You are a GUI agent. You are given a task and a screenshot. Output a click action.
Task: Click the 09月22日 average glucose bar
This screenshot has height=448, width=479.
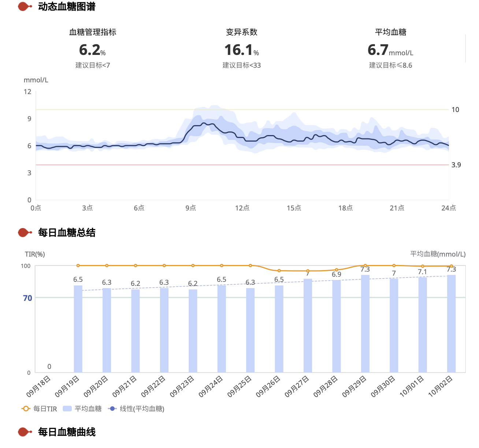tap(164, 330)
